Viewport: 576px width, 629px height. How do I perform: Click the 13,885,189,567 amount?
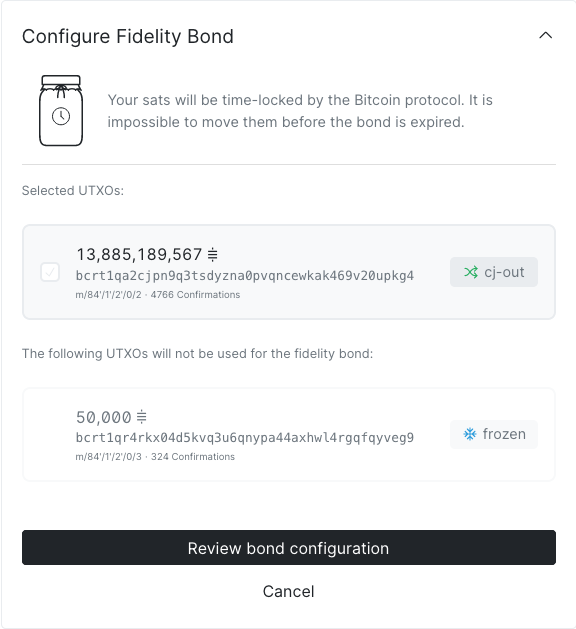click(x=139, y=254)
